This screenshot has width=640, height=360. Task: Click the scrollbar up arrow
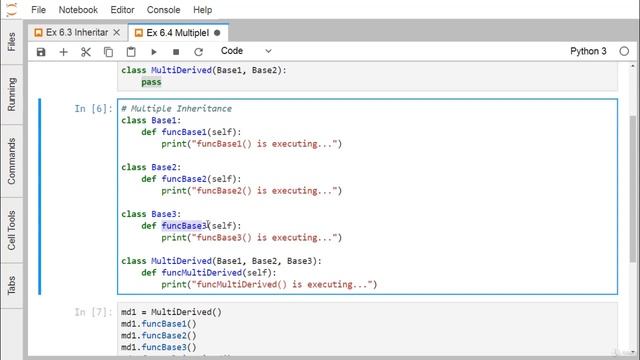633,66
